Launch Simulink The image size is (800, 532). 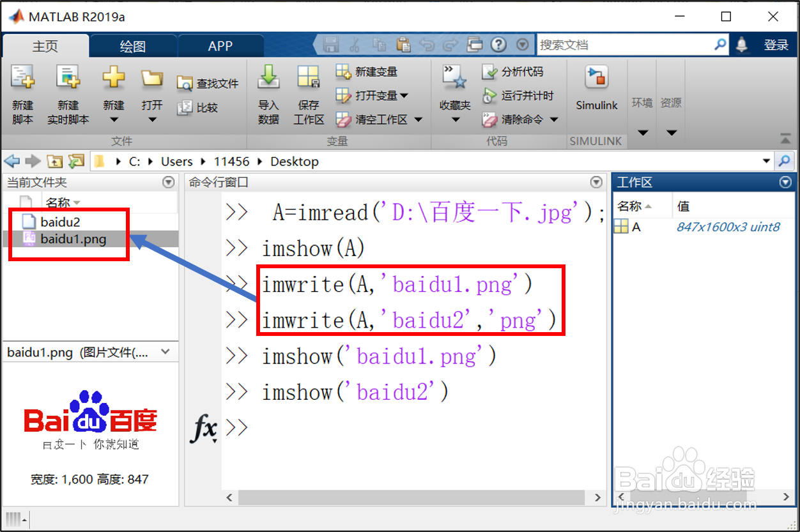pyautogui.click(x=597, y=87)
